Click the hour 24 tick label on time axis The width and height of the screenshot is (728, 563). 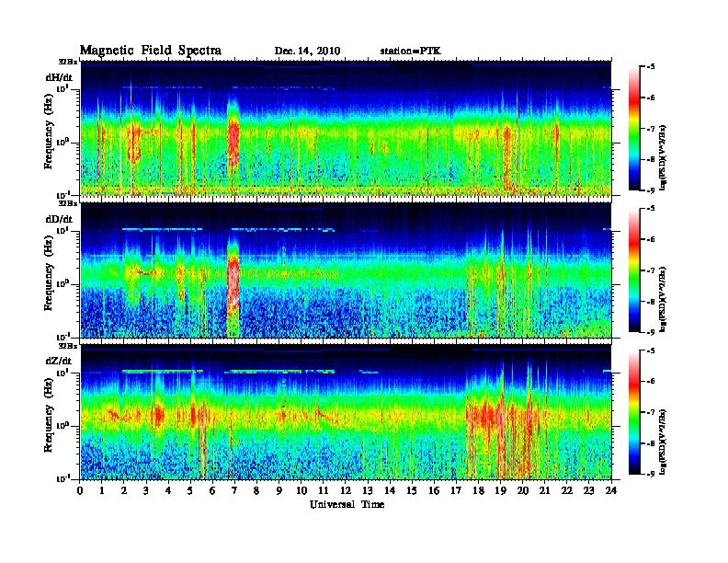point(611,491)
